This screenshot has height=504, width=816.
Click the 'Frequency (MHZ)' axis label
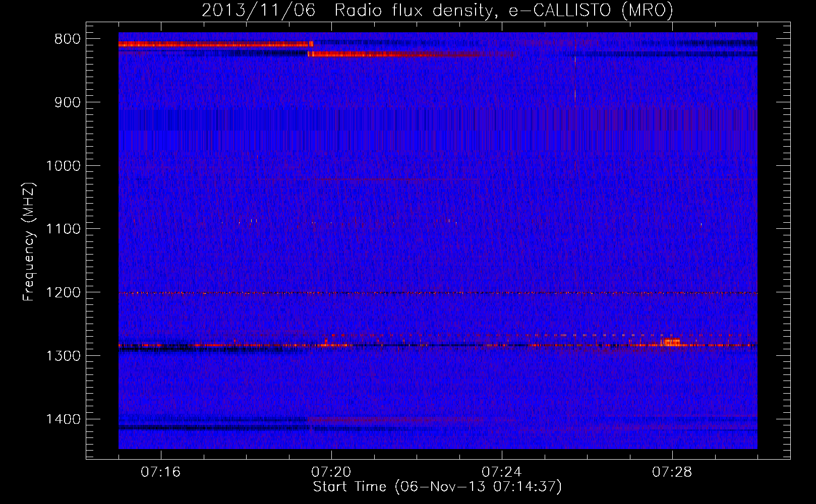(29, 242)
